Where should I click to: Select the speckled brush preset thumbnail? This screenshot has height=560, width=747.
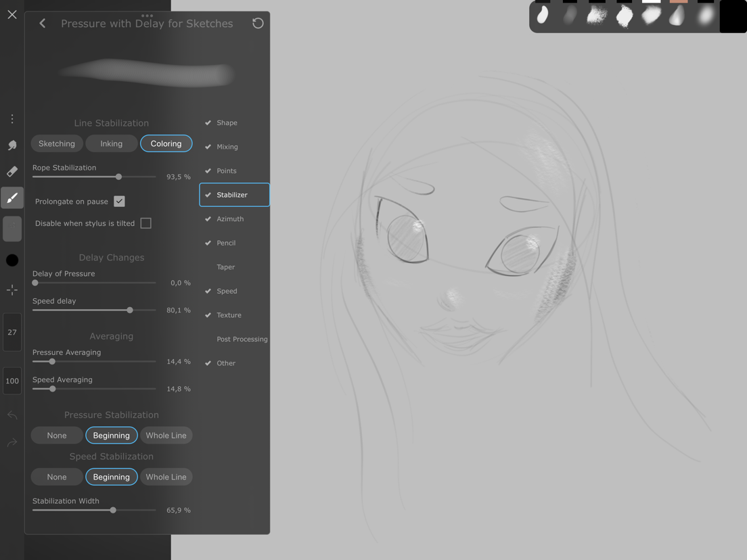click(x=596, y=16)
